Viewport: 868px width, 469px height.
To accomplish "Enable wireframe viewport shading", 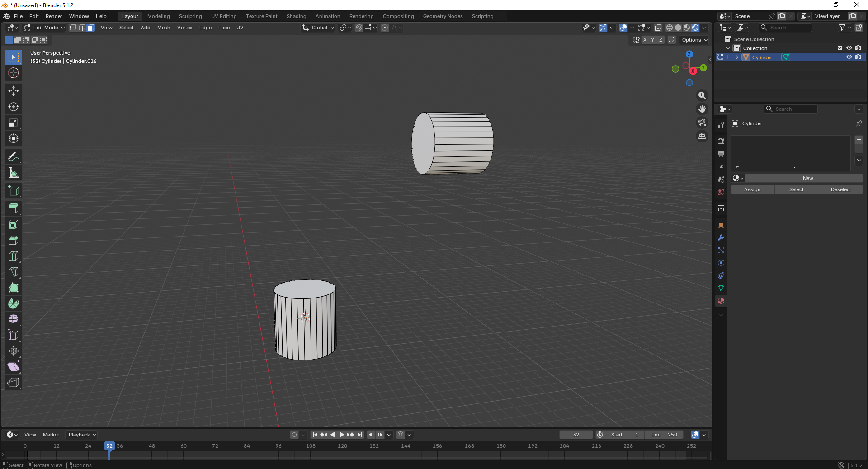I will [x=670, y=28].
